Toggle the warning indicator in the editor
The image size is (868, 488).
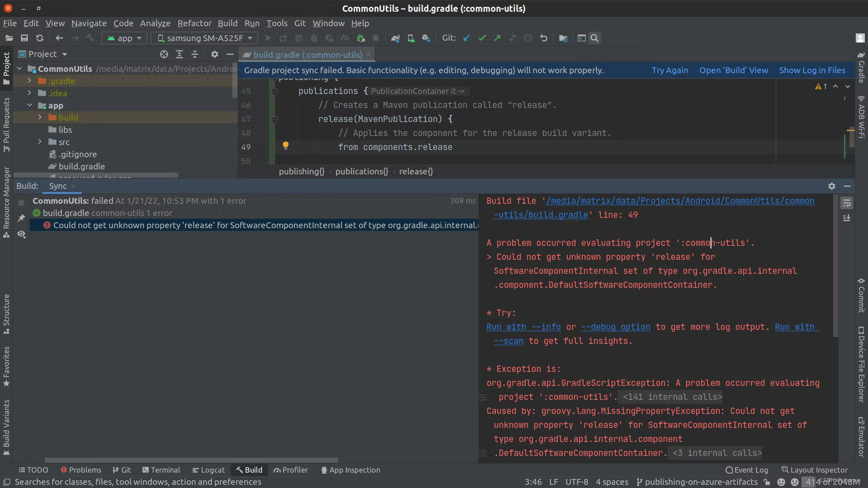(x=819, y=86)
